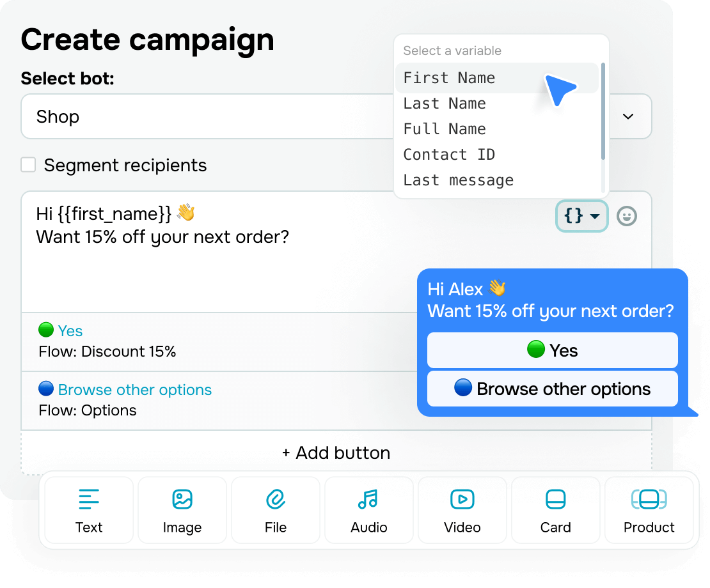Click the Flow: Options text
This screenshot has width=710, height=588.
(x=88, y=410)
